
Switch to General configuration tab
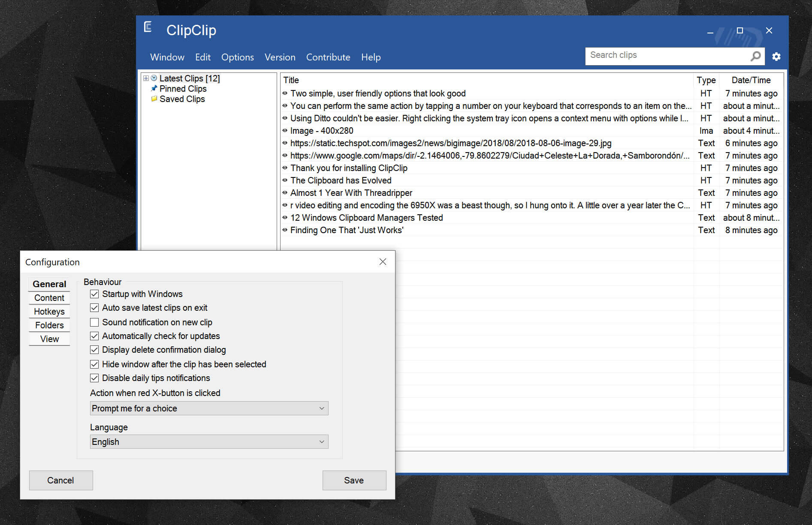click(x=49, y=284)
